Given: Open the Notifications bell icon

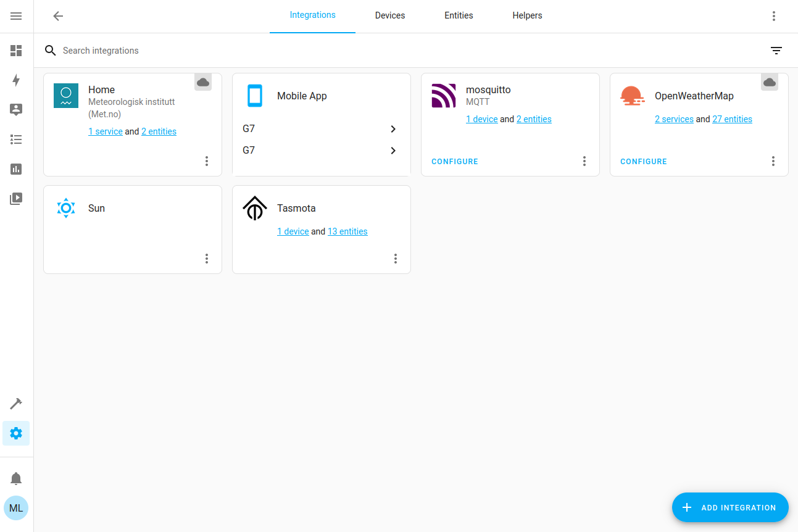Looking at the screenshot, I should click(x=16, y=478).
